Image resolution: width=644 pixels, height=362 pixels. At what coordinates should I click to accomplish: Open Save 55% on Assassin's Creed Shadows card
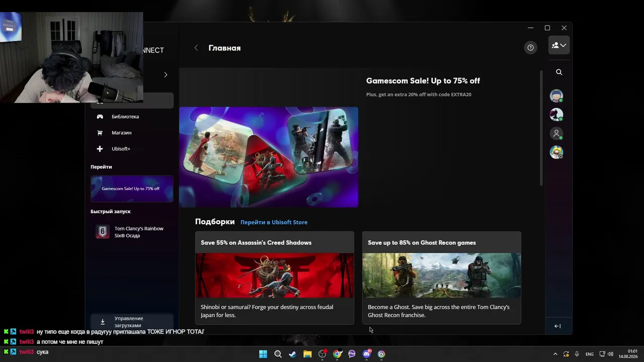click(275, 278)
